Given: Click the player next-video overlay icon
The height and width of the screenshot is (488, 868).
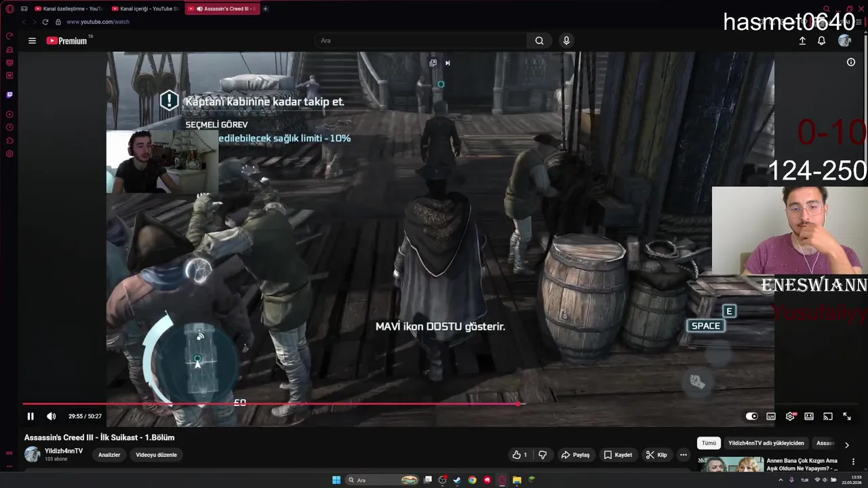Looking at the screenshot, I should (448, 63).
